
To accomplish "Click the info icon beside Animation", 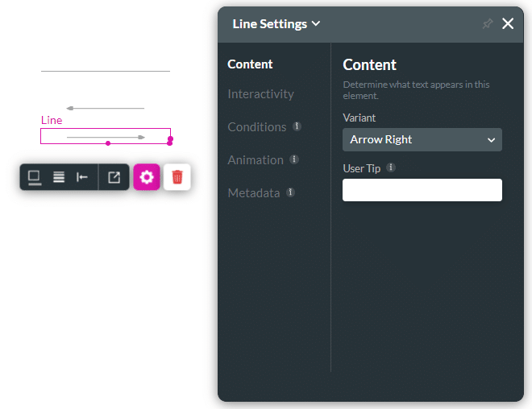I will (x=294, y=159).
